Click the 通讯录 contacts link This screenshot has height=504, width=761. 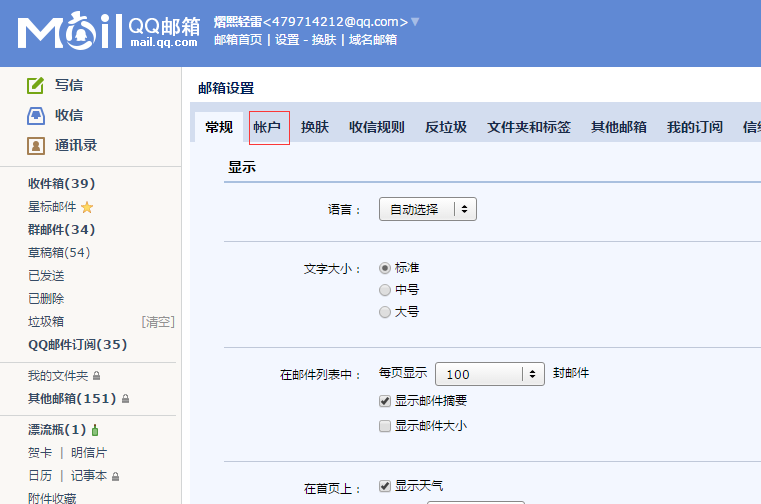click(x=76, y=146)
